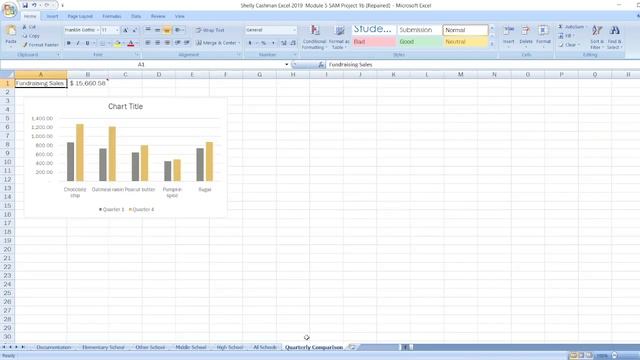Apply the Neutral cell style
Screen dimensions: 640x360
[x=465, y=42]
